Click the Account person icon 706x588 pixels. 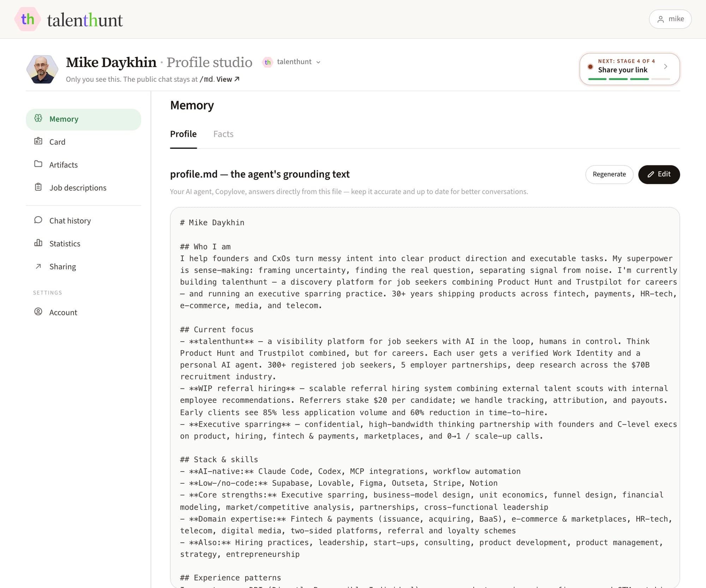click(38, 312)
